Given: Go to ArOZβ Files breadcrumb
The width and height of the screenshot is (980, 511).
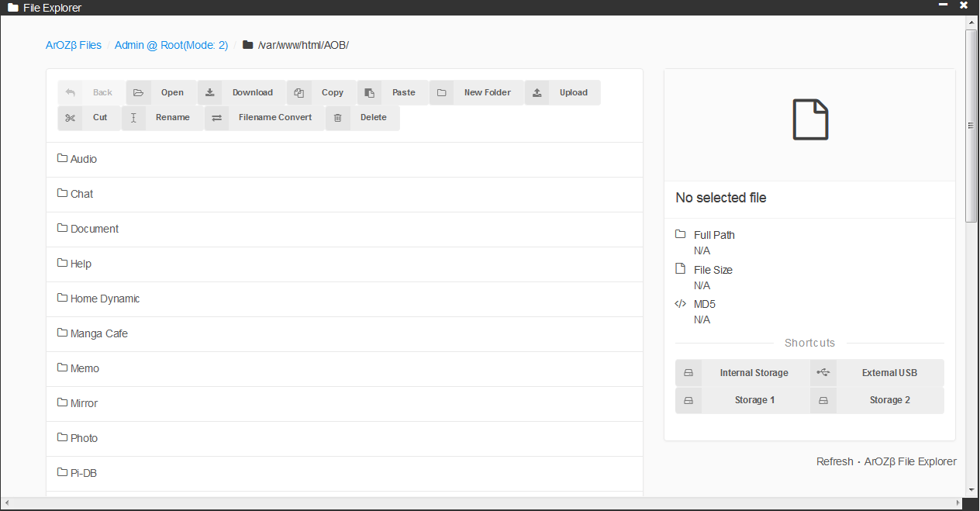Looking at the screenshot, I should tap(74, 45).
